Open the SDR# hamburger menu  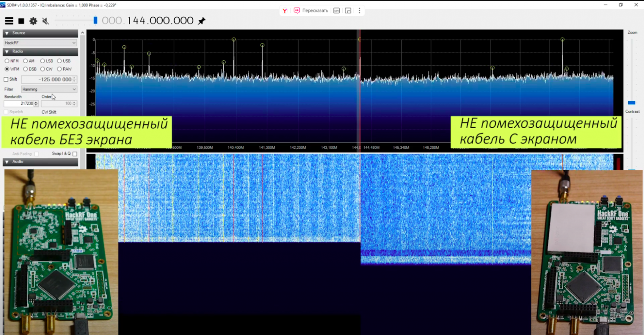[9, 21]
